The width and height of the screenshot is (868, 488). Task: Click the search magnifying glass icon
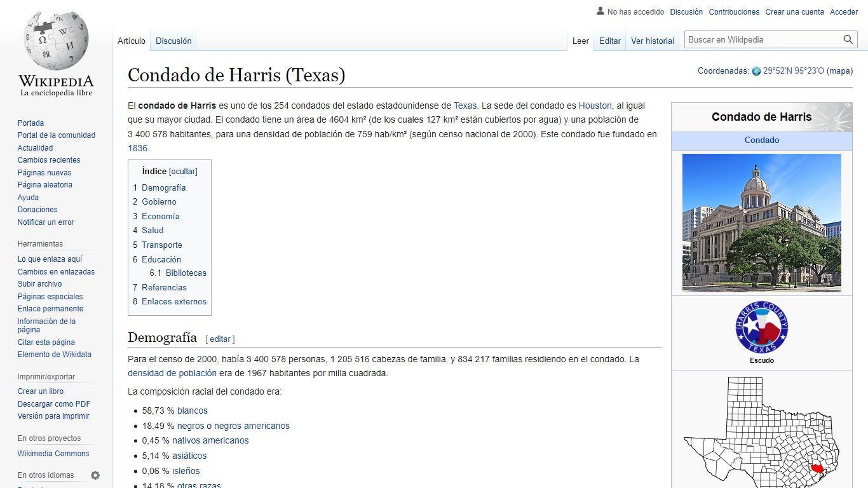click(848, 39)
